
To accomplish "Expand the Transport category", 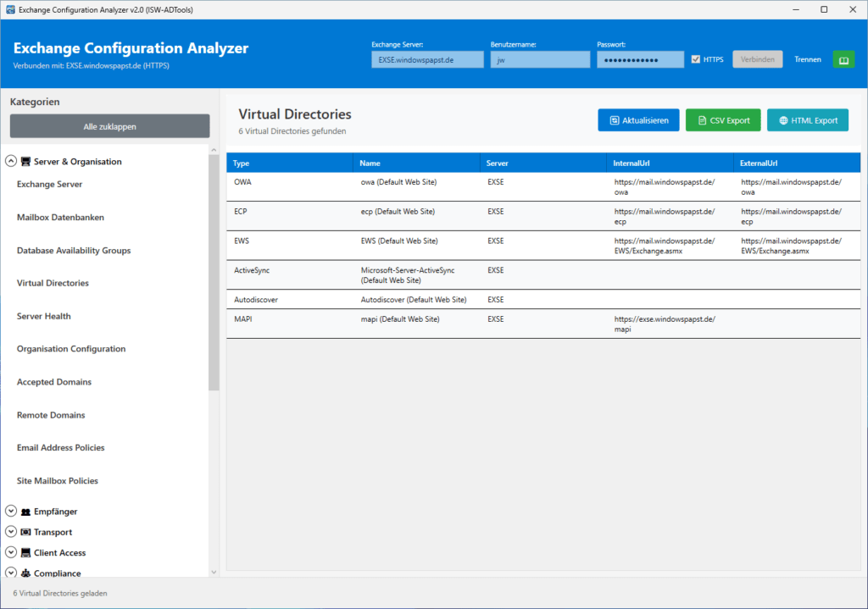I will (x=10, y=532).
